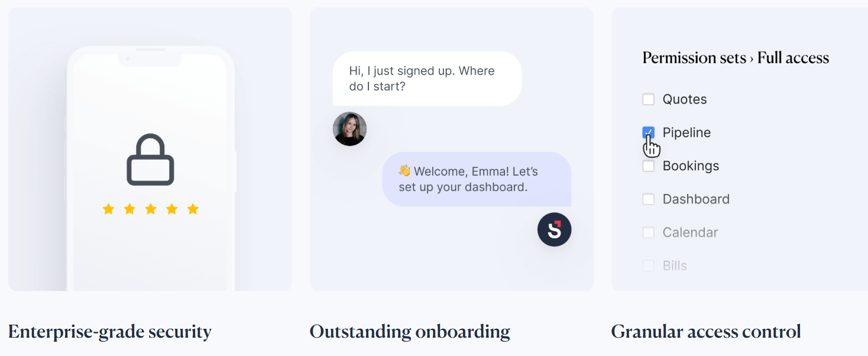The image size is (868, 356).
Task: Click the last yellow rating star
Action: click(193, 209)
